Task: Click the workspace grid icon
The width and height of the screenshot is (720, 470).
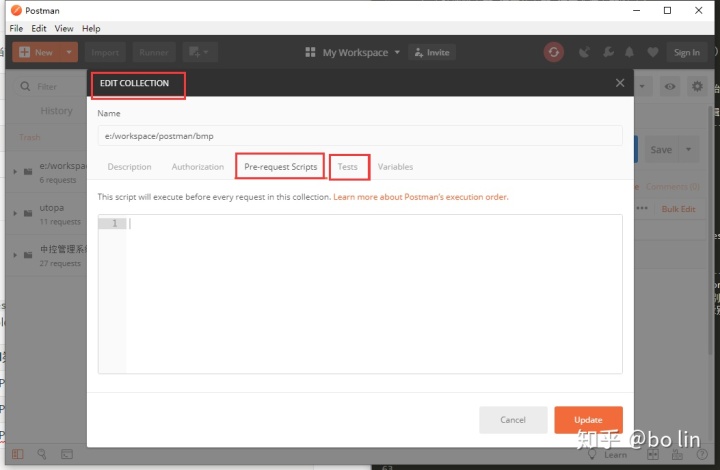Action: click(x=310, y=52)
